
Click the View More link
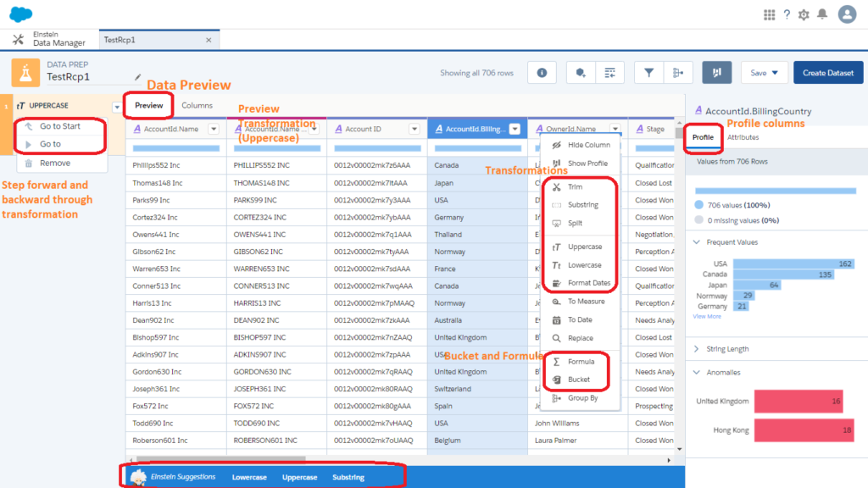click(707, 317)
